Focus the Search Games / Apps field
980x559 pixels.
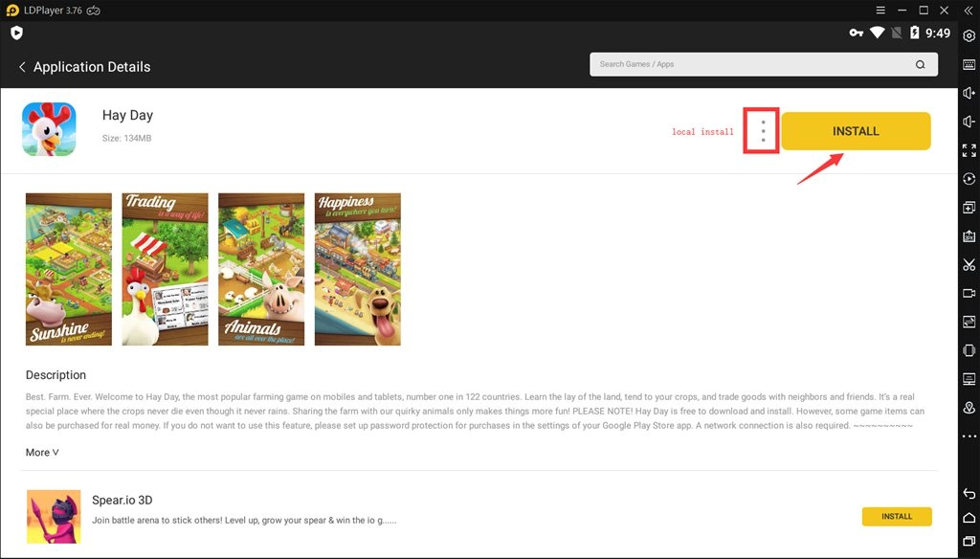pyautogui.click(x=763, y=64)
